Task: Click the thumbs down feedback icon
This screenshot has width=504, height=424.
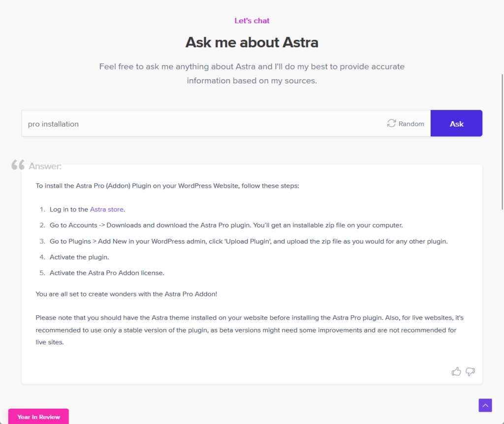Action: (470, 372)
